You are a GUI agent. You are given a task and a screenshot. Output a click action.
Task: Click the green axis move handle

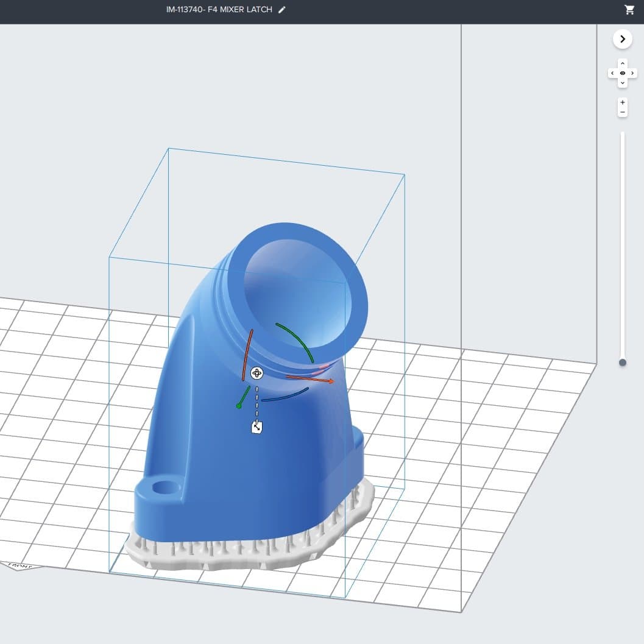point(239,405)
